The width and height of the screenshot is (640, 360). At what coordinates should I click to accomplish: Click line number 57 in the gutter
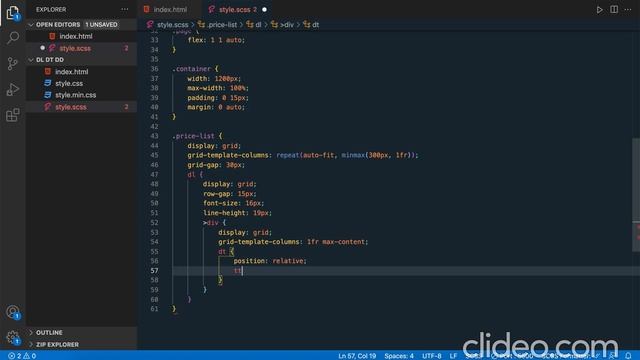(154, 271)
